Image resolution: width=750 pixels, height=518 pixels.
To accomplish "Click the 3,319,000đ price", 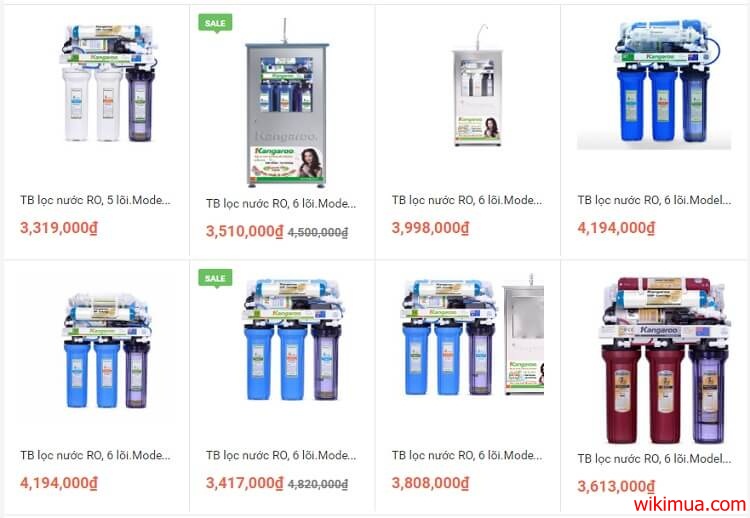I will [59, 228].
